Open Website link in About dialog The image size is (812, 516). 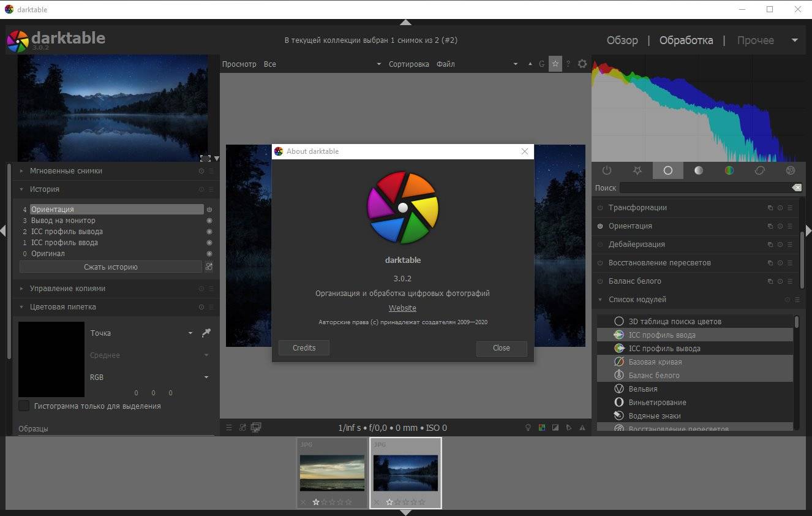[x=402, y=308]
